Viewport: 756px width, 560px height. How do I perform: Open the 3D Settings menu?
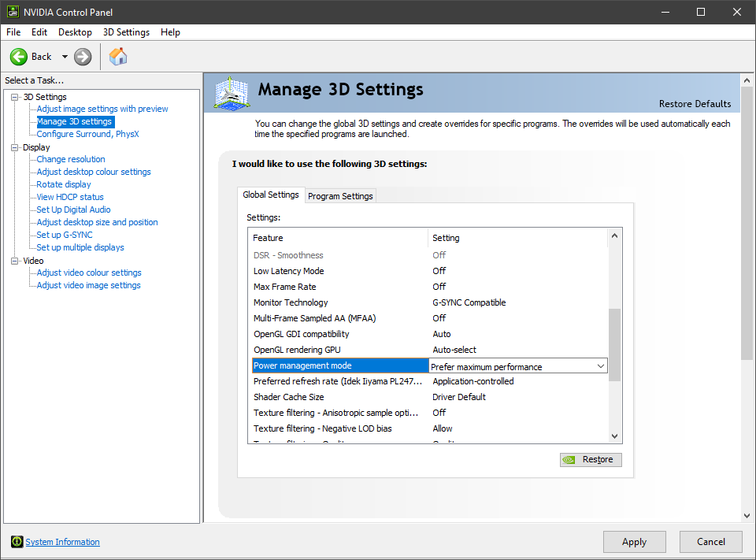point(126,32)
